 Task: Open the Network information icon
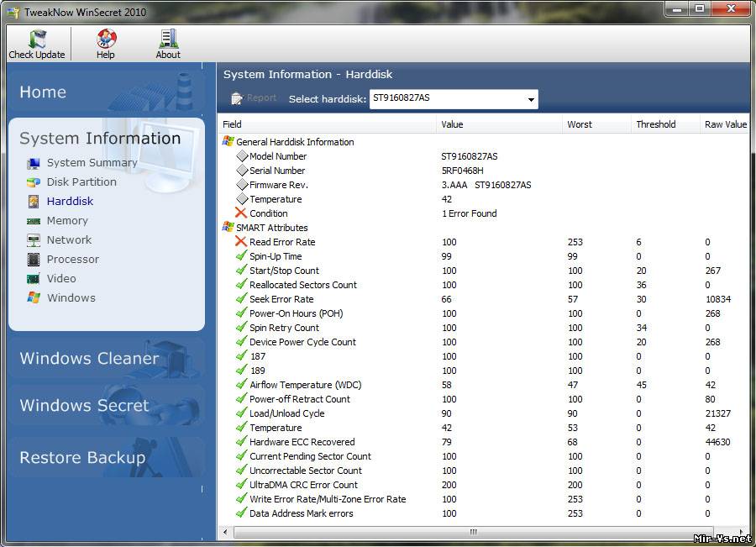[x=34, y=240]
